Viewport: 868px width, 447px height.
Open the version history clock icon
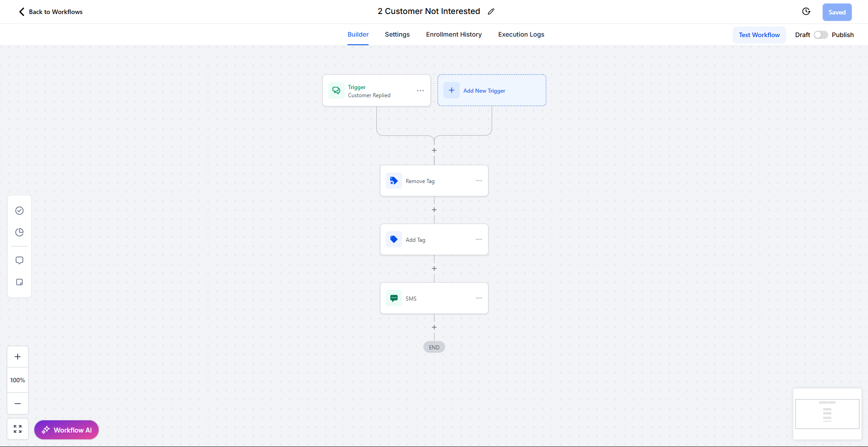pyautogui.click(x=806, y=11)
